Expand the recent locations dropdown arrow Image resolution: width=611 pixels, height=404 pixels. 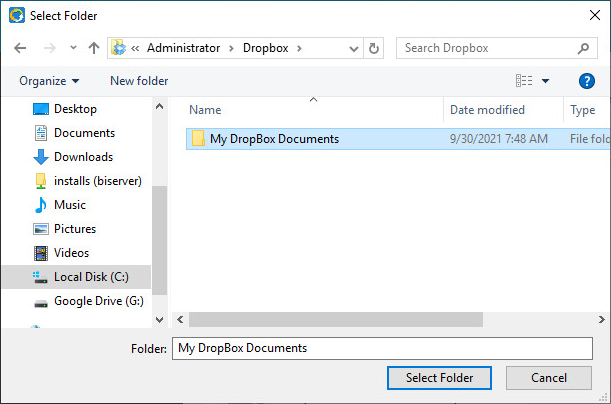tap(73, 48)
